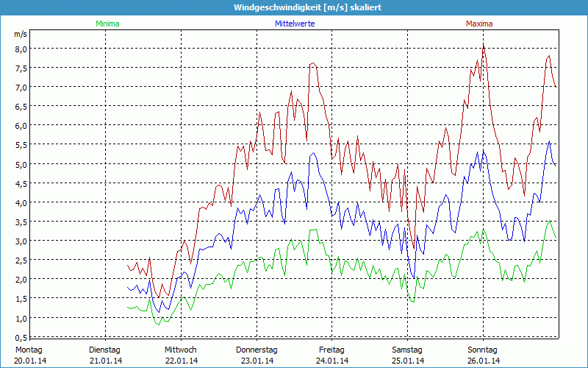
Task: Pick the Donnerstag 23.01.14 date label
Action: point(257,355)
